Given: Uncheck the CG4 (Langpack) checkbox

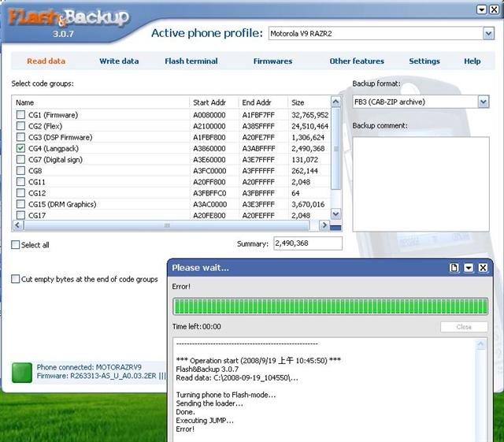Looking at the screenshot, I should tap(20, 148).
